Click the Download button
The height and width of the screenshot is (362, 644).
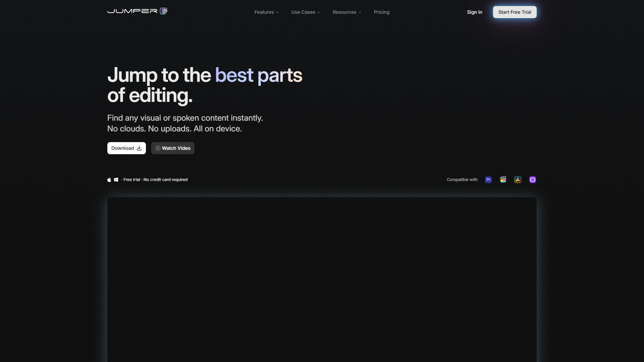126,148
